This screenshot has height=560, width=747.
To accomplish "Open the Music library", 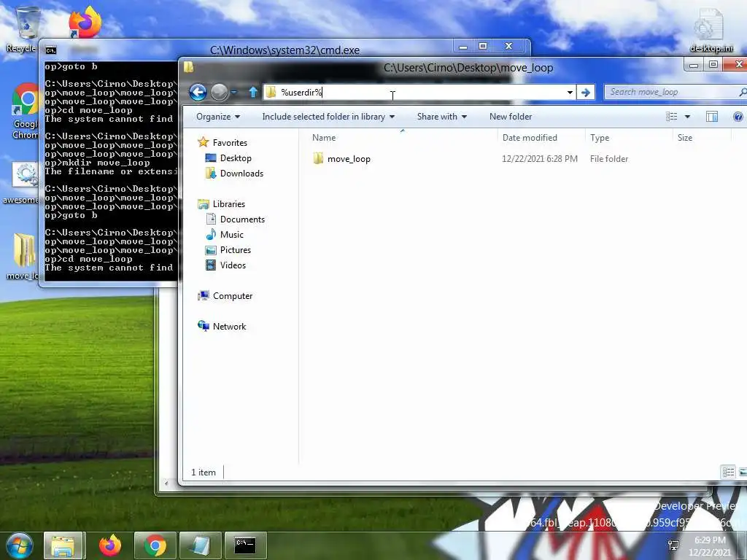I will [225, 234].
